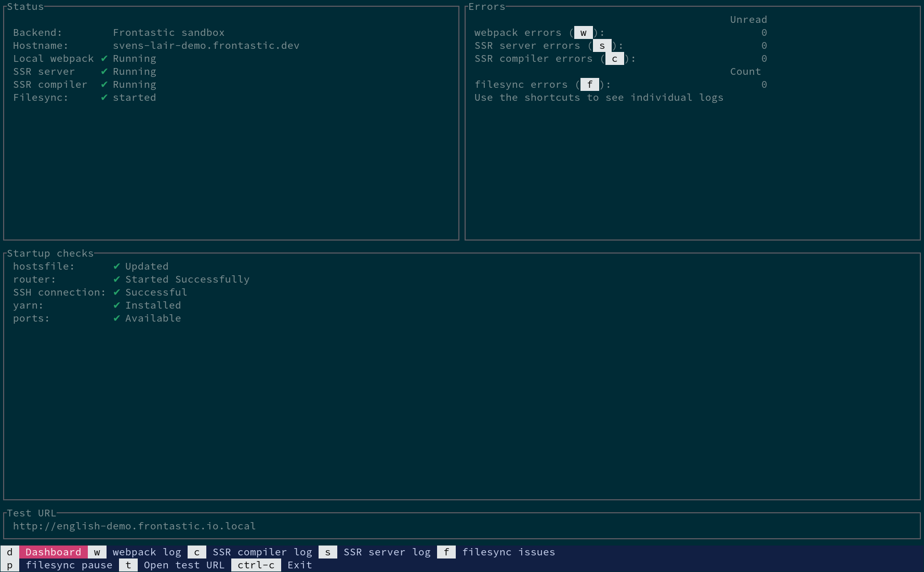Click Open test URL shortcut
924x572 pixels.
point(184,565)
